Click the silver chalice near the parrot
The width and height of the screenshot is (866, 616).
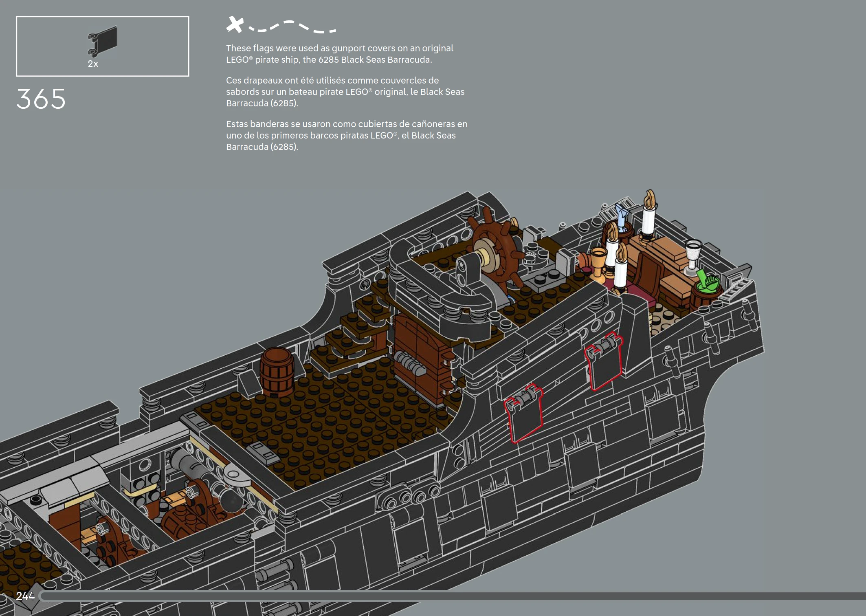pos(692,255)
